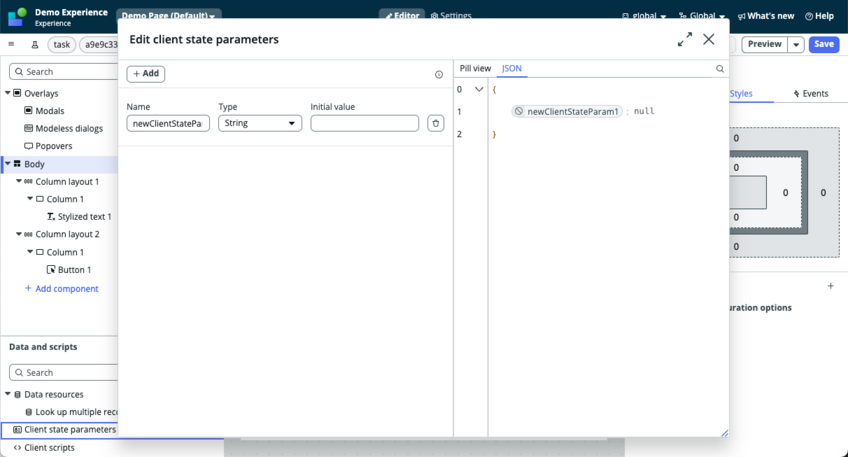This screenshot has height=457, width=848.
Task: Collapse Column layout 2 node
Action: click(19, 234)
